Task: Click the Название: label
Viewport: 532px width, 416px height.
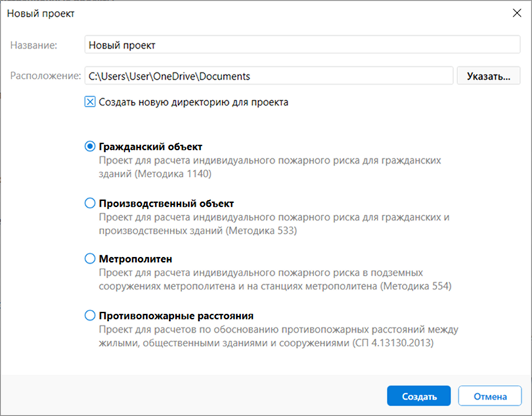Action: (34, 45)
